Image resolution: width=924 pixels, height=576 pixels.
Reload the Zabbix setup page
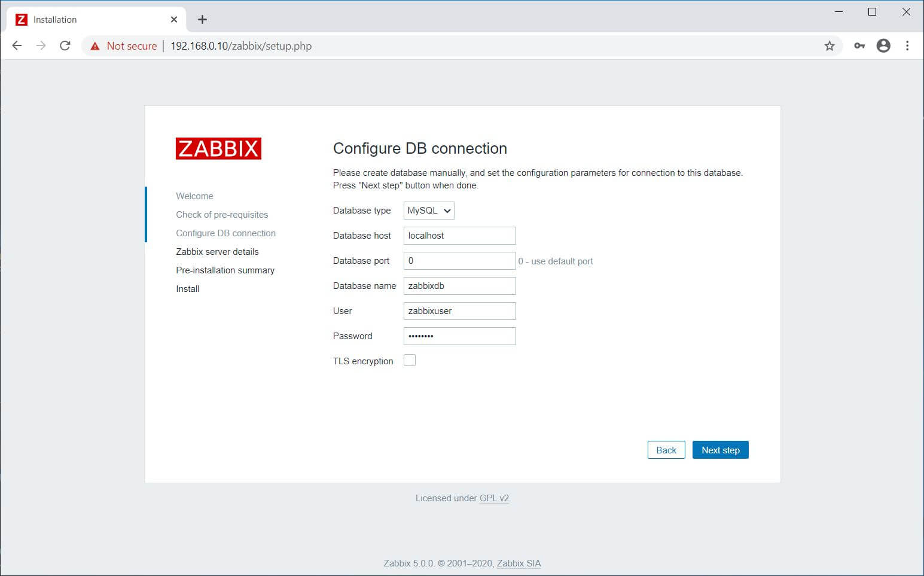click(65, 45)
